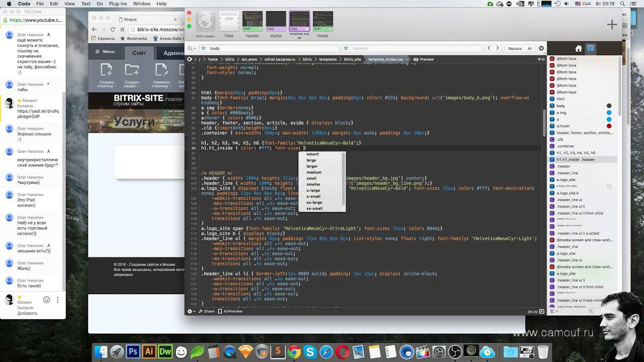Toggle wildcard asterisk in search field
The height and width of the screenshot is (362, 644).
pyautogui.click(x=204, y=48)
